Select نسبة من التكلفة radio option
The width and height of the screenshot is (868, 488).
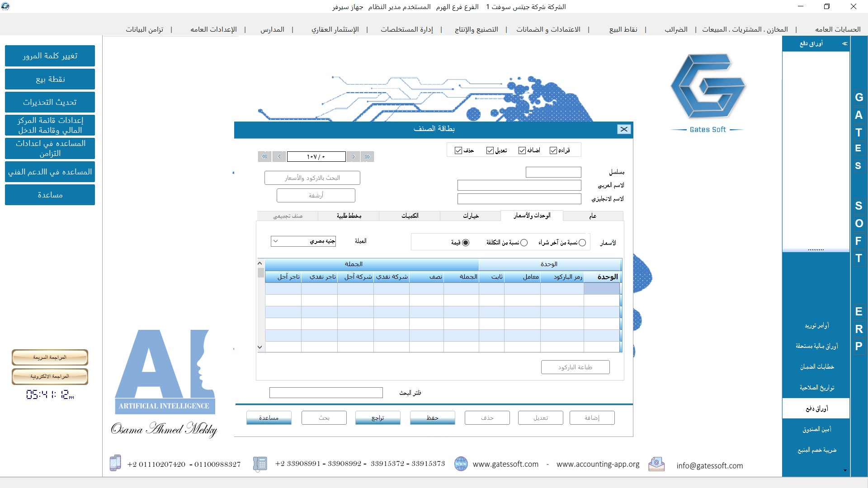(x=524, y=243)
